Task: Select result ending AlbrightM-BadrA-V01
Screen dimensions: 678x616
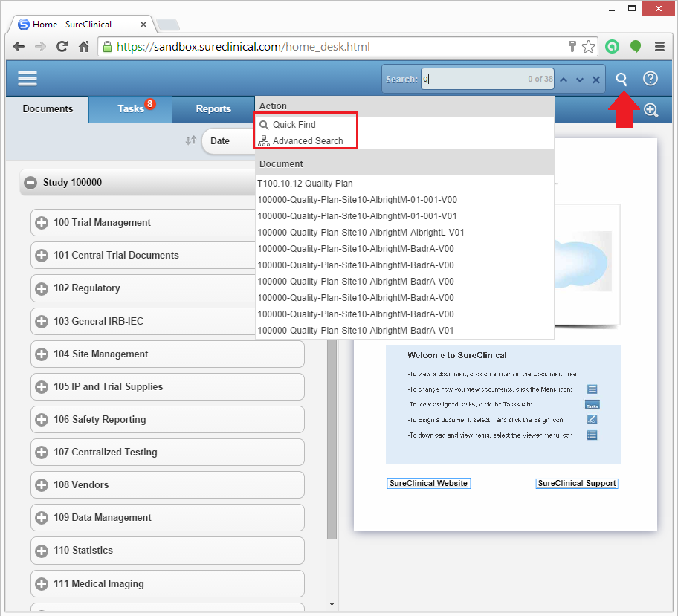Action: tap(404, 331)
